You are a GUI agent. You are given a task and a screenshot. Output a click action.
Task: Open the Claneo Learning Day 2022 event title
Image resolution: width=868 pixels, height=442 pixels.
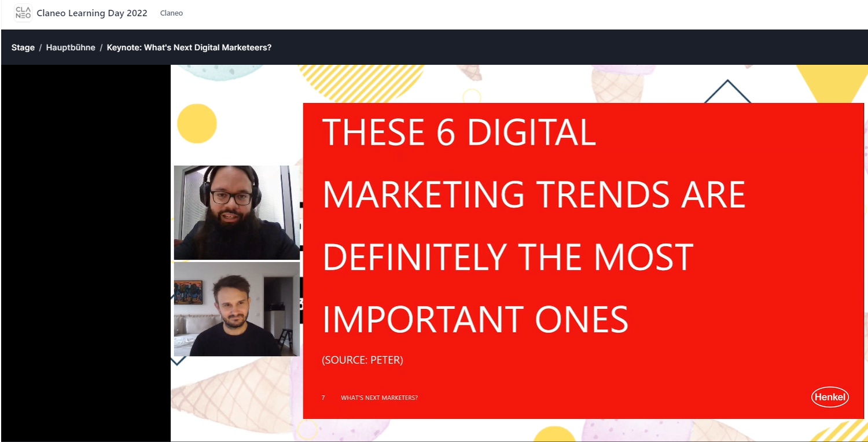92,13
